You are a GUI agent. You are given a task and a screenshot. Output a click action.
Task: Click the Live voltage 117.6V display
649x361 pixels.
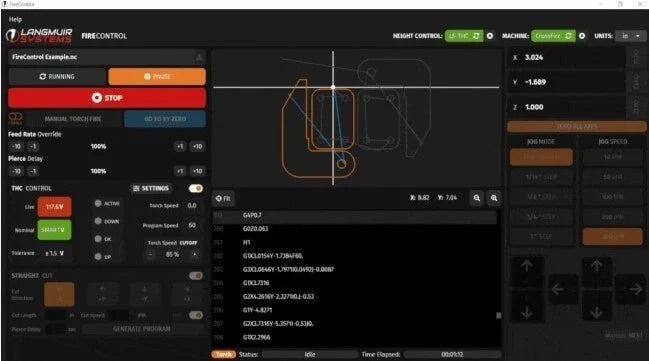pyautogui.click(x=54, y=207)
